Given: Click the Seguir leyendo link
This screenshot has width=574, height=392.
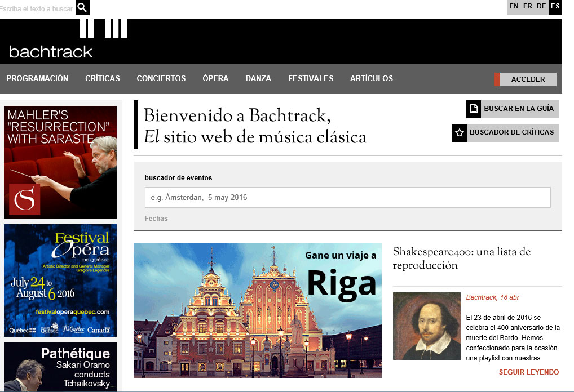Looking at the screenshot, I should pos(528,372).
